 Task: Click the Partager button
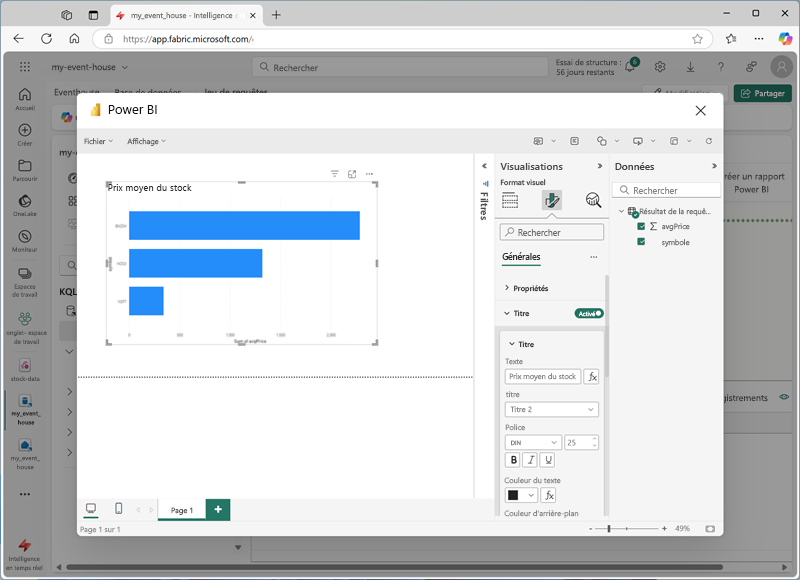tap(763, 93)
